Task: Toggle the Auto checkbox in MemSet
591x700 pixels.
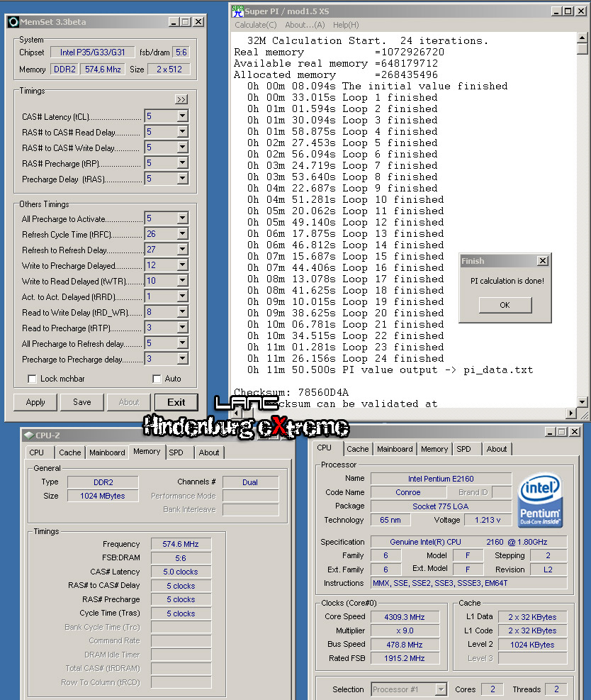Action: 157,379
